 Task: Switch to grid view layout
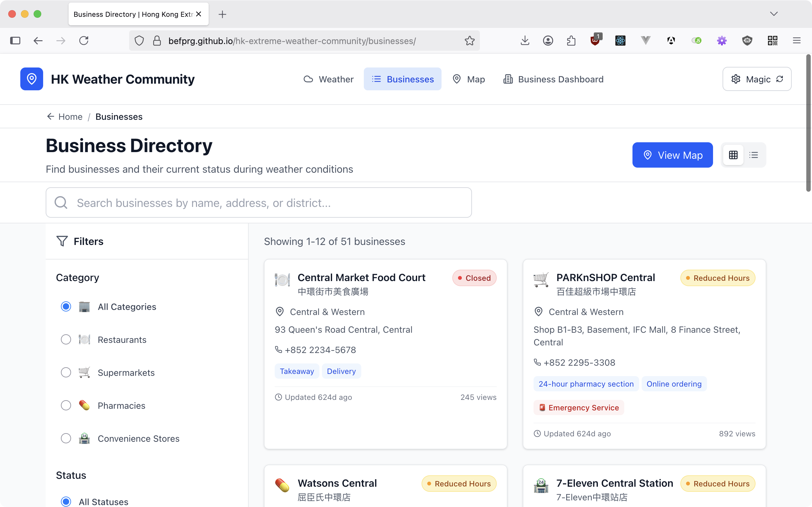click(733, 155)
